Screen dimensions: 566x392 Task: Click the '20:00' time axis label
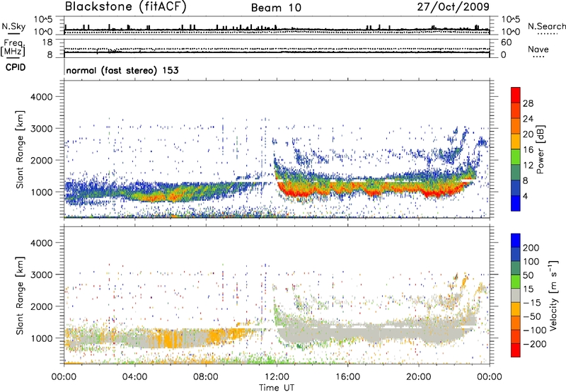(x=418, y=377)
